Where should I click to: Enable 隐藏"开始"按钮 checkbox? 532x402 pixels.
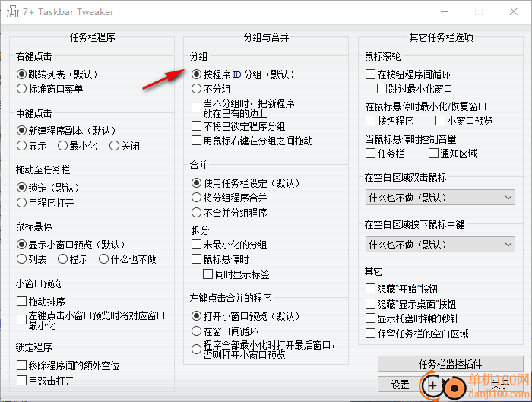click(371, 289)
